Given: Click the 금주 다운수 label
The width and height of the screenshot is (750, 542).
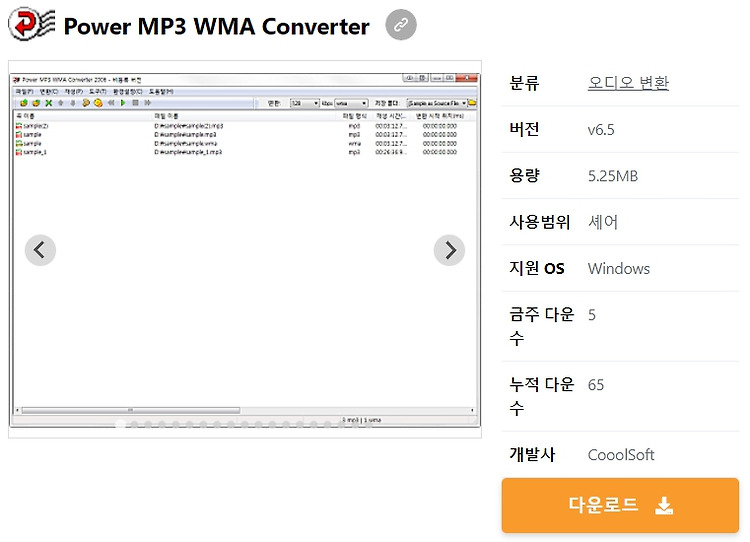Looking at the screenshot, I should [x=541, y=326].
